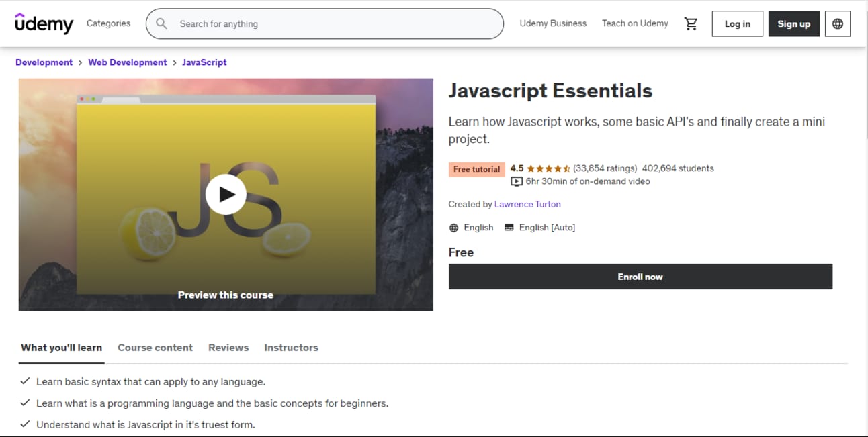868x437 pixels.
Task: Open the language globe button
Action: 838,23
